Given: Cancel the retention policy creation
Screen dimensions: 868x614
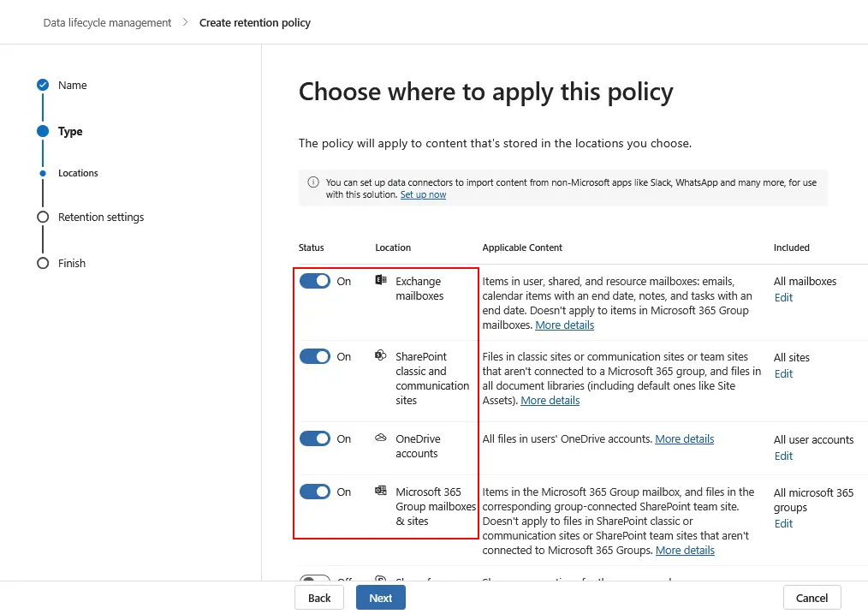Looking at the screenshot, I should click(811, 597).
